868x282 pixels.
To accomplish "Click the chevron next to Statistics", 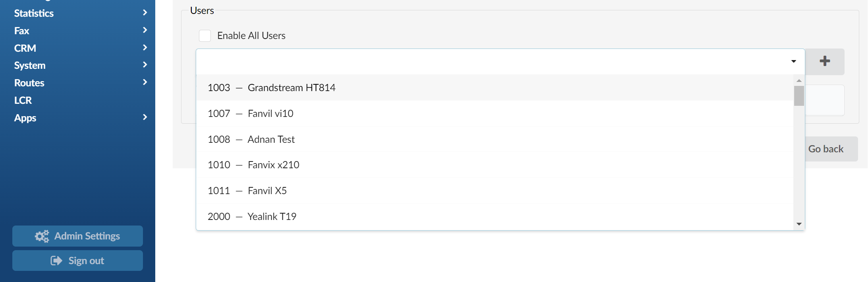I will click(x=145, y=13).
